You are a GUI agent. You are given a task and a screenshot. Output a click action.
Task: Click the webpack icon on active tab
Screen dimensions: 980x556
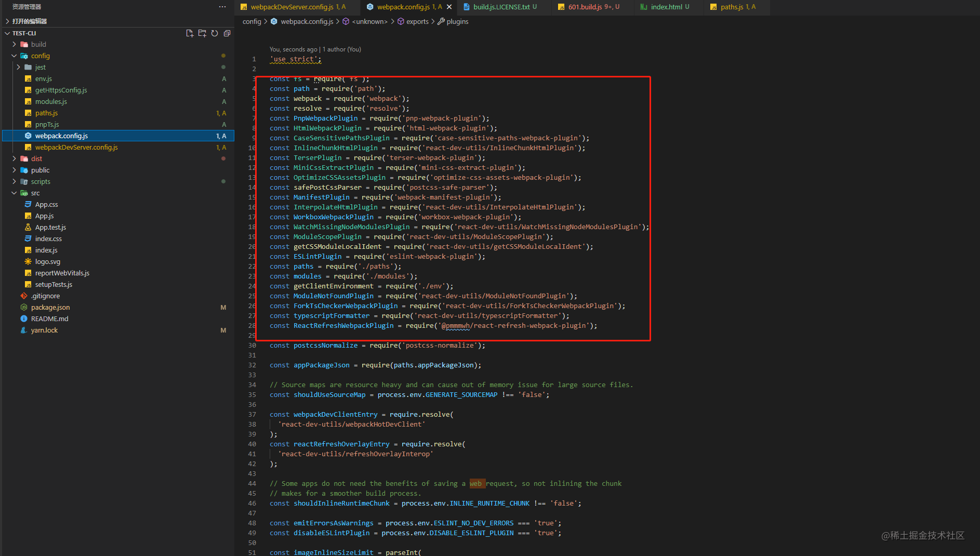pos(370,7)
